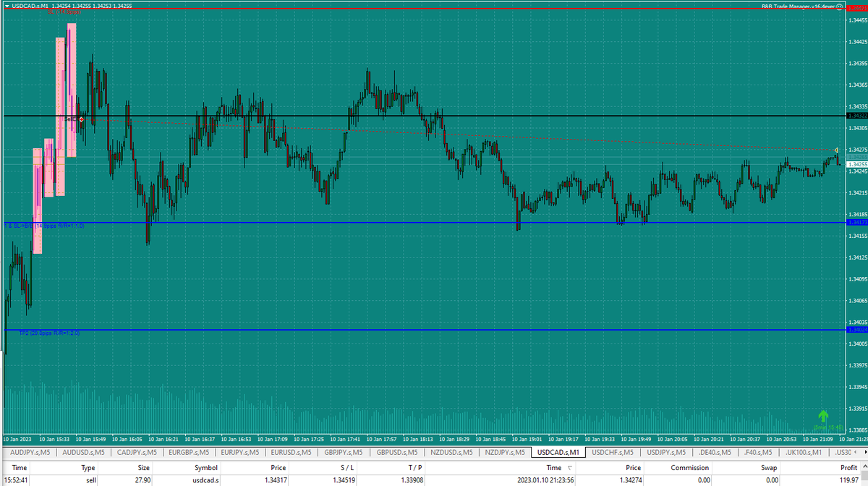Select the active USDCAD.s,M1 chart tab
Screen dimensions: 868x486
coord(558,453)
